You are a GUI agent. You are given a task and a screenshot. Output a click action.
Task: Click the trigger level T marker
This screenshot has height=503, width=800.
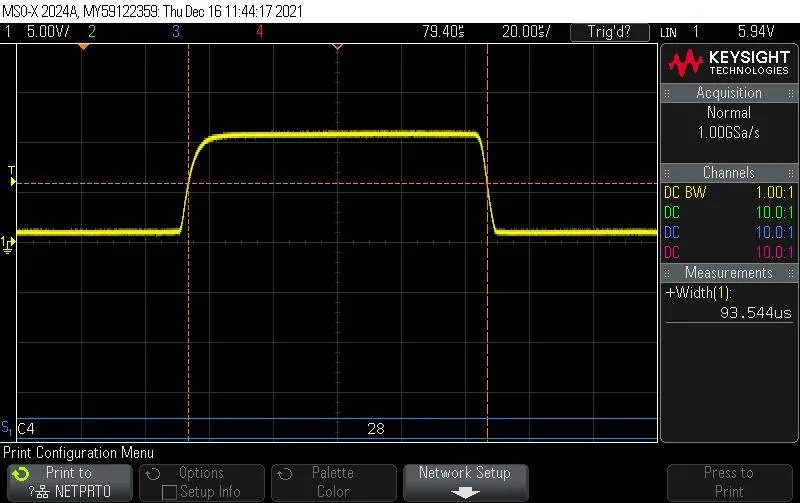(12, 177)
